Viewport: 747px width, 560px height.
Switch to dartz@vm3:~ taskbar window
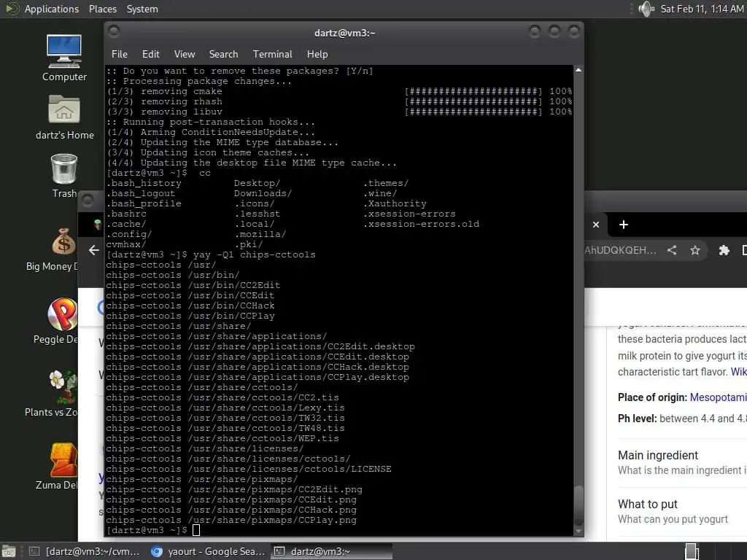point(332,551)
